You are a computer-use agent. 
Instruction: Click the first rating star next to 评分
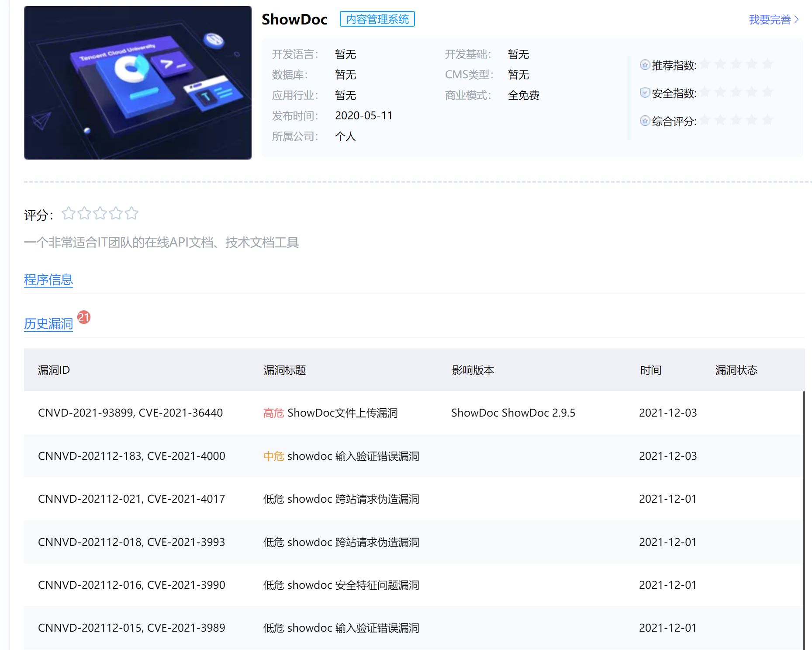click(69, 213)
